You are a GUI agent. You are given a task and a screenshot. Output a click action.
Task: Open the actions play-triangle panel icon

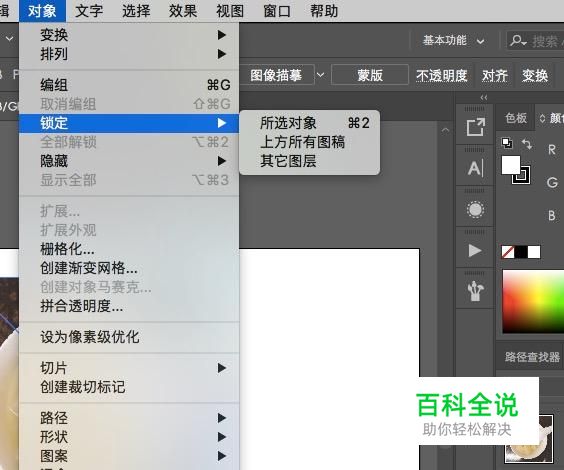click(475, 250)
